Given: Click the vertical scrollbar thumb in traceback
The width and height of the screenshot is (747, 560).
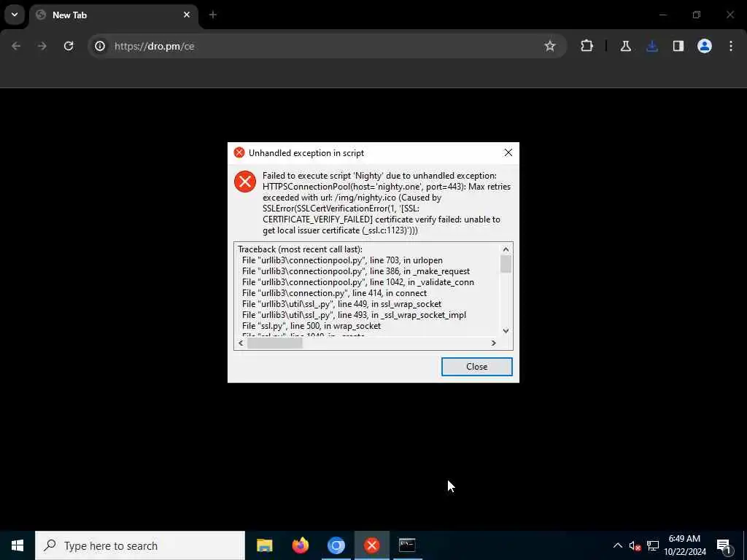Looking at the screenshot, I should [x=506, y=264].
